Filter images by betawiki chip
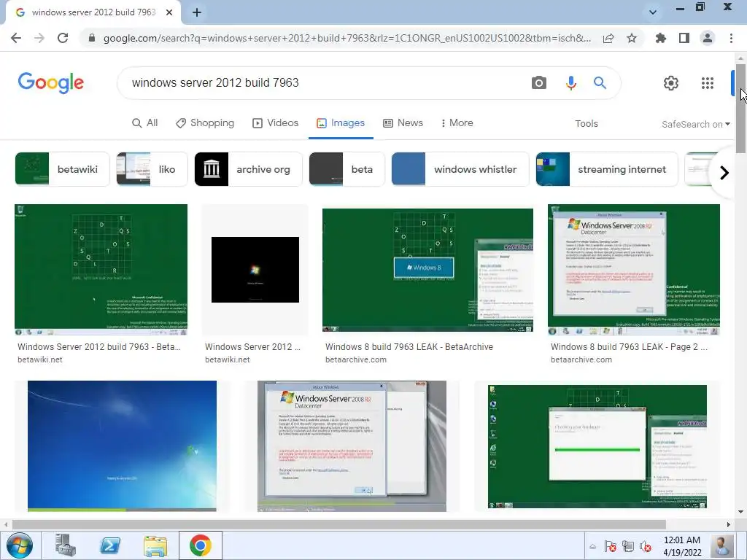Viewport: 747px width, 560px height. coord(63,169)
